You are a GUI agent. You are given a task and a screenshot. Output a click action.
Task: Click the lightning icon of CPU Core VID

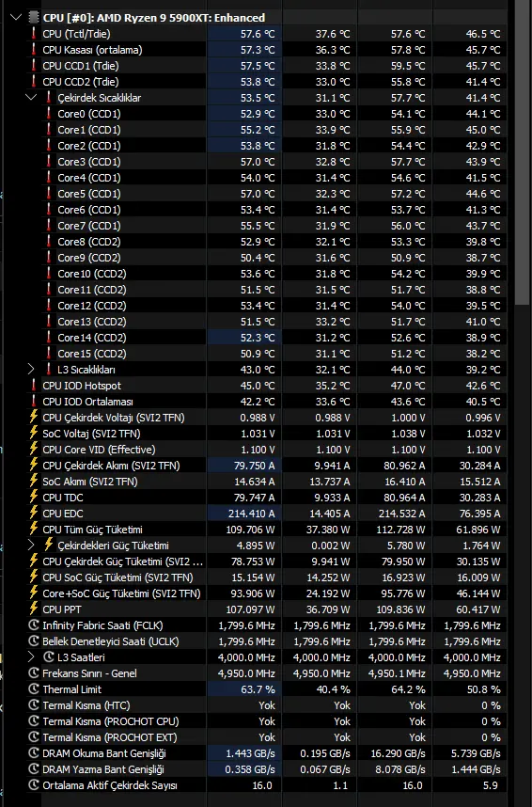point(34,448)
